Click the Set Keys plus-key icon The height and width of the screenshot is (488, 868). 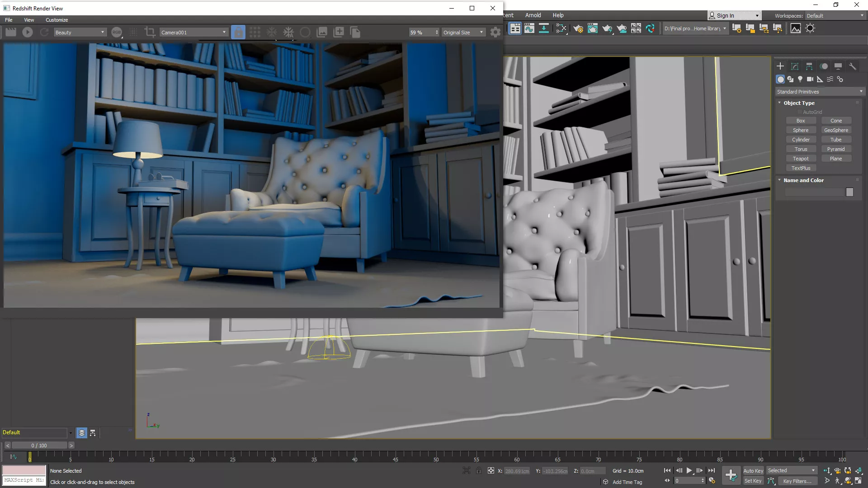tap(731, 475)
